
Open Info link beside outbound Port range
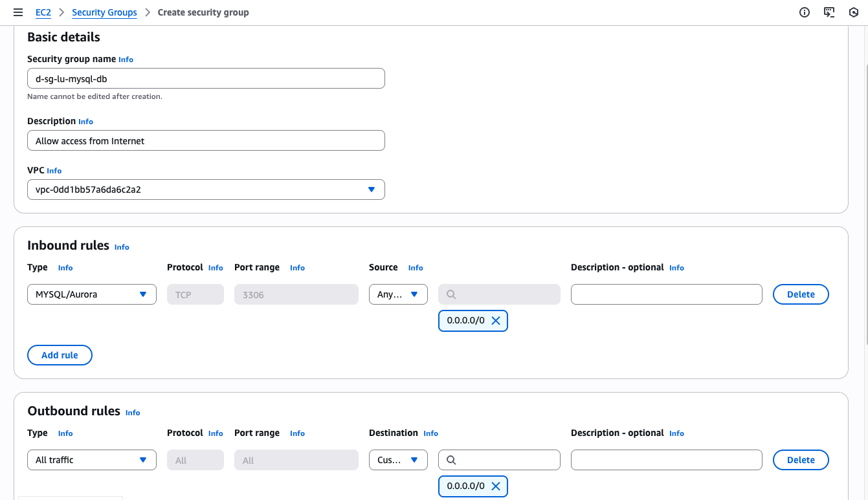(x=297, y=433)
